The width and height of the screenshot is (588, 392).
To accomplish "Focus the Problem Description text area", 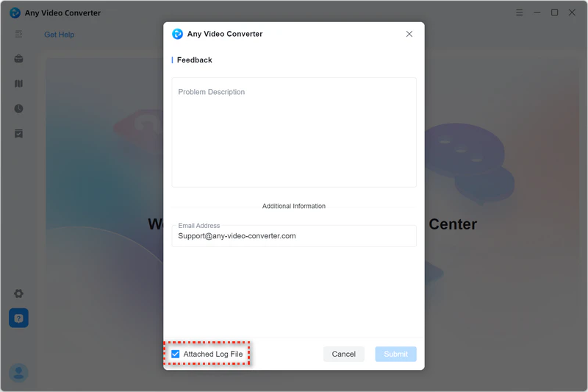I will [294, 132].
